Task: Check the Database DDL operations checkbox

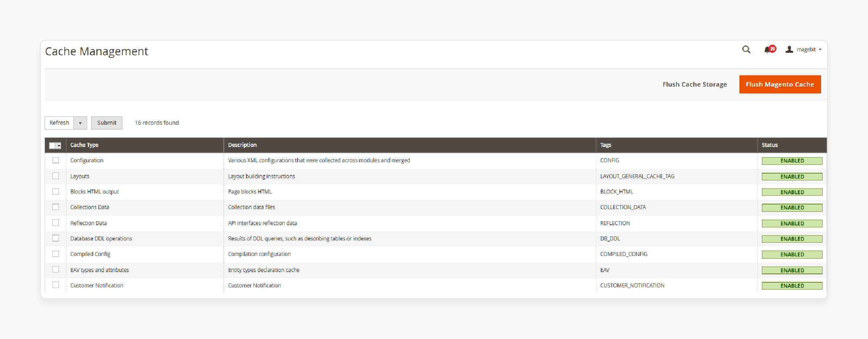Action: 56,238
